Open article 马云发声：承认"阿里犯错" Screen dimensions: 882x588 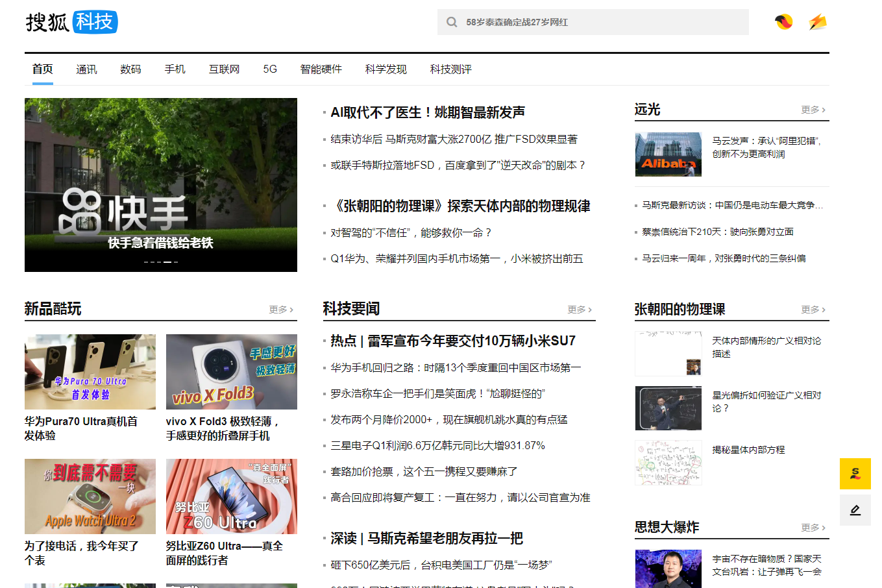coord(766,147)
